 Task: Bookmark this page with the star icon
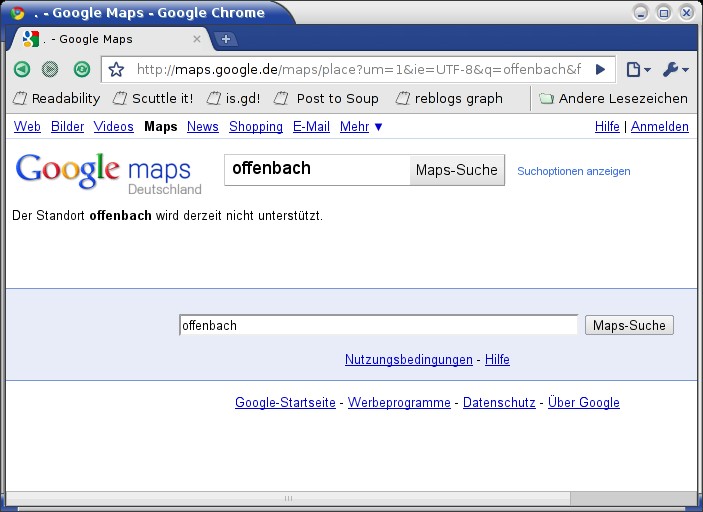(x=117, y=69)
